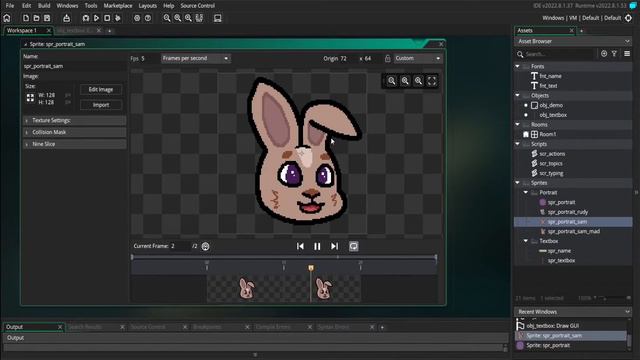Expand the Nine Slice section
640x360 pixels.
coord(74,144)
